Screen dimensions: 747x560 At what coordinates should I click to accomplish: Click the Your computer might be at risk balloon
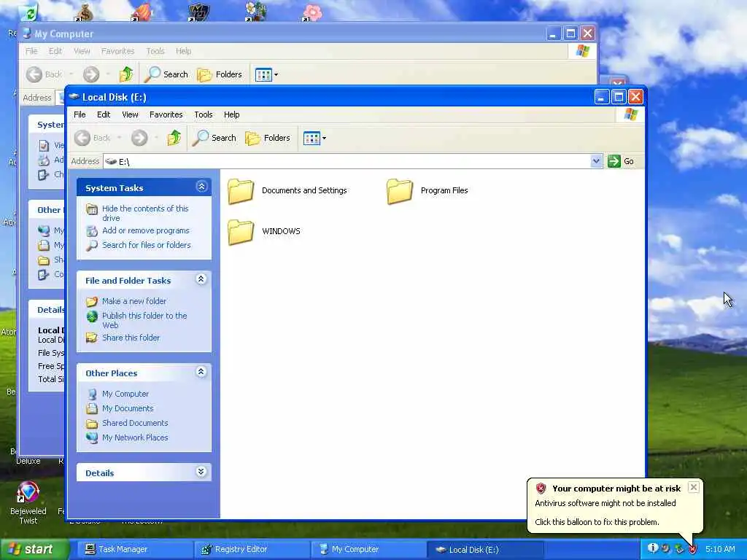point(616,506)
